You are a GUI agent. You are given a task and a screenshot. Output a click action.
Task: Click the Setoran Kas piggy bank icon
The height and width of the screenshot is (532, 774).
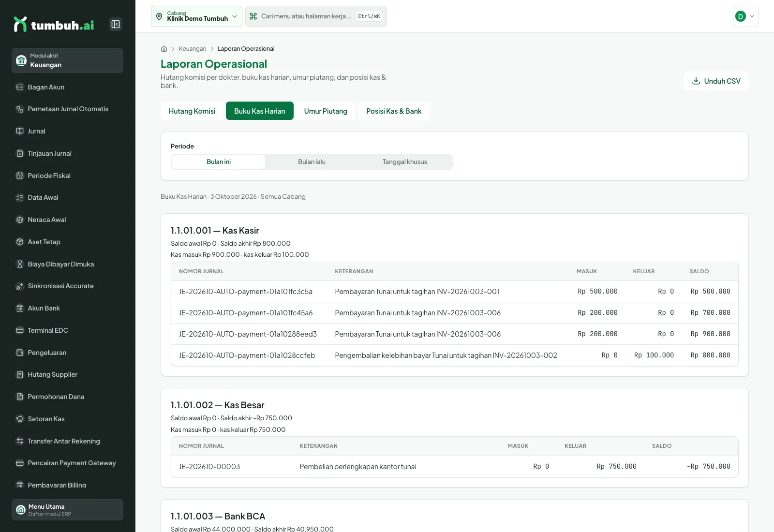tap(20, 419)
